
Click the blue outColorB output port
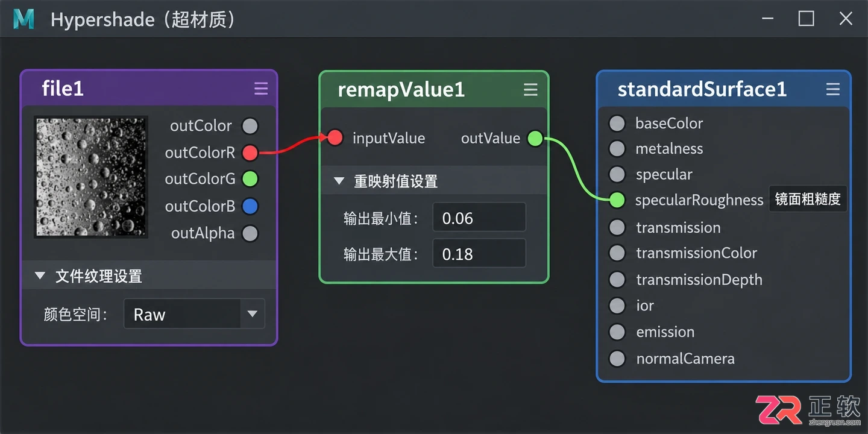coord(250,206)
